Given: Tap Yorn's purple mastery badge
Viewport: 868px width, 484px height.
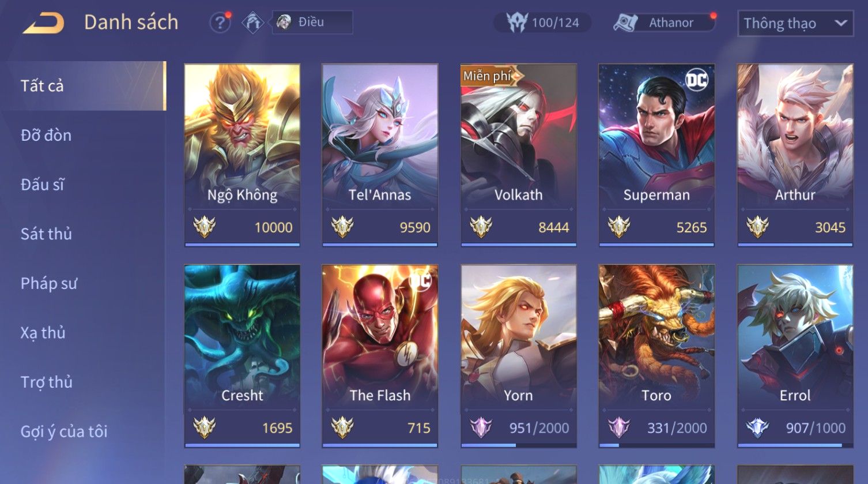Looking at the screenshot, I should [x=481, y=427].
